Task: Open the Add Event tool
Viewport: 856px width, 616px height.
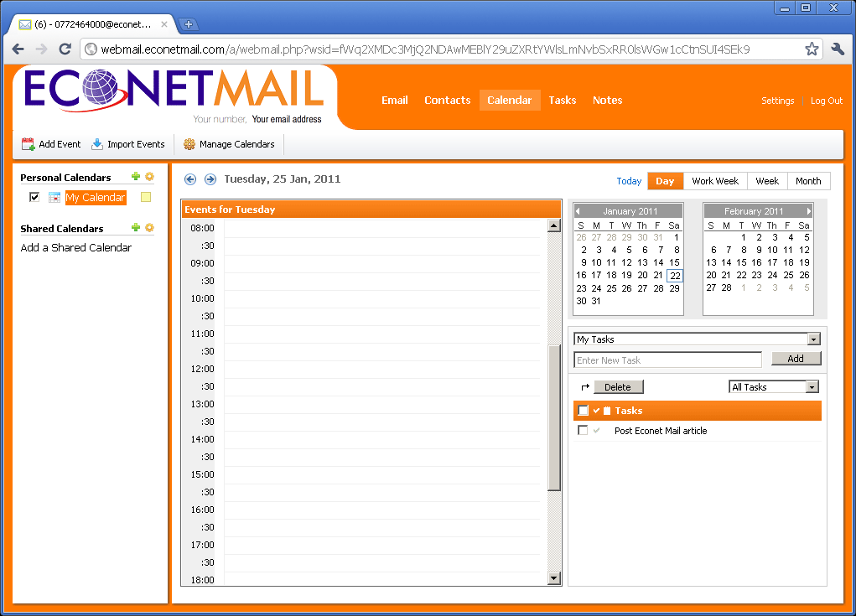Action: (50, 143)
